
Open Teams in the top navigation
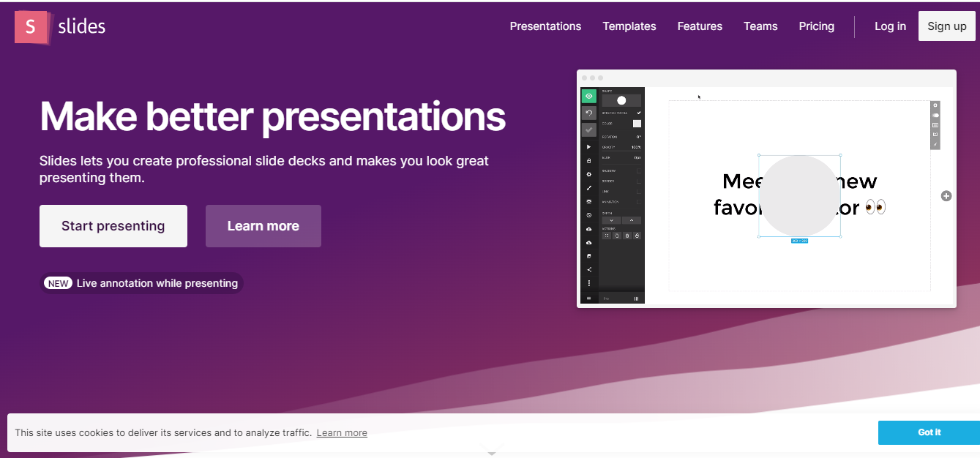click(760, 26)
